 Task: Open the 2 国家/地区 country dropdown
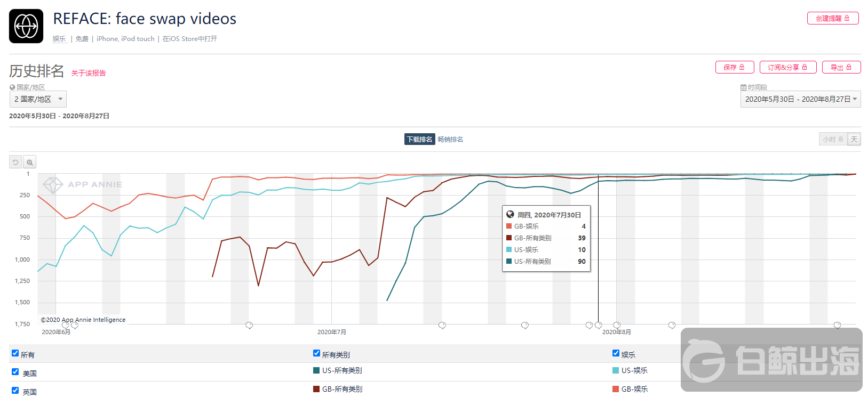(38, 99)
